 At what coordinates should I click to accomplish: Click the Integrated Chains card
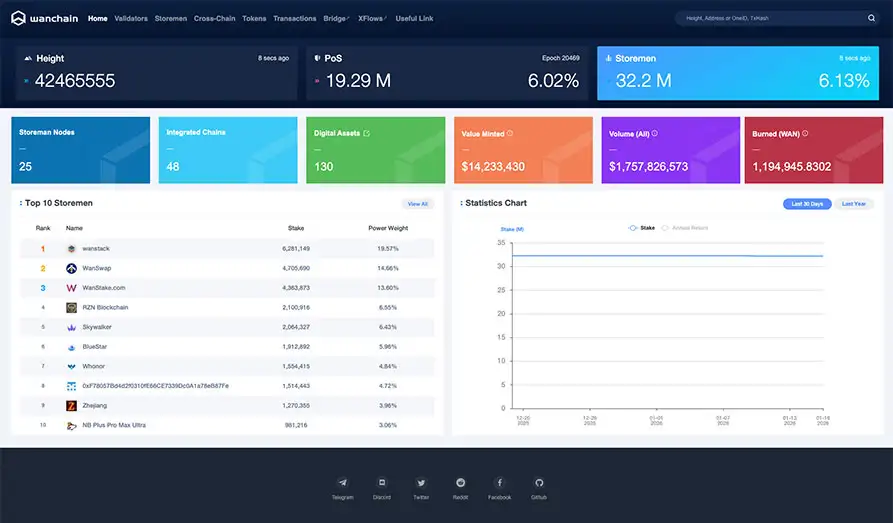(x=228, y=150)
